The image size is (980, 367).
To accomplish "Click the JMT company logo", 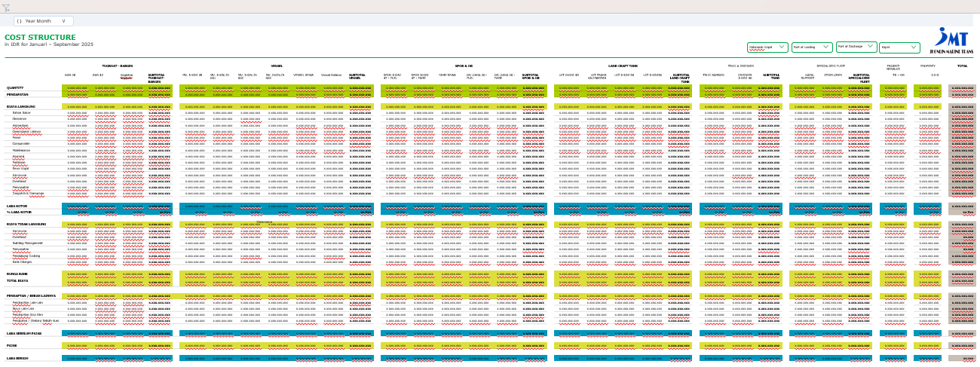I will [951, 41].
